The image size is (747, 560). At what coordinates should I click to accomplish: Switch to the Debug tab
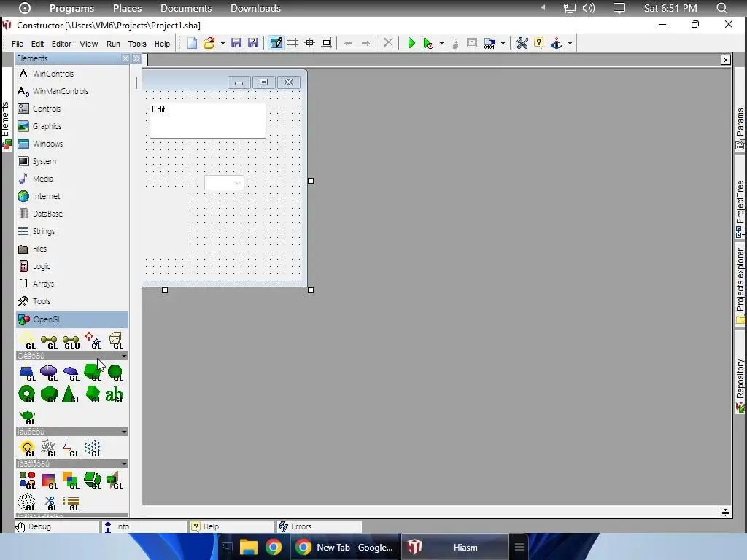click(57, 526)
